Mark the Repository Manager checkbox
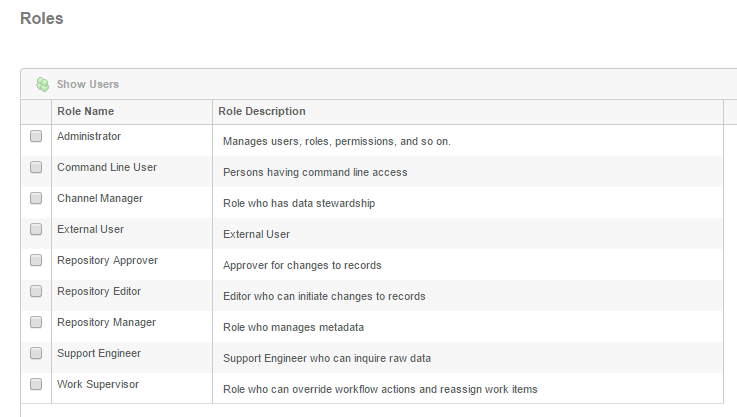Viewport: 737px width, 417px height. coord(36,322)
